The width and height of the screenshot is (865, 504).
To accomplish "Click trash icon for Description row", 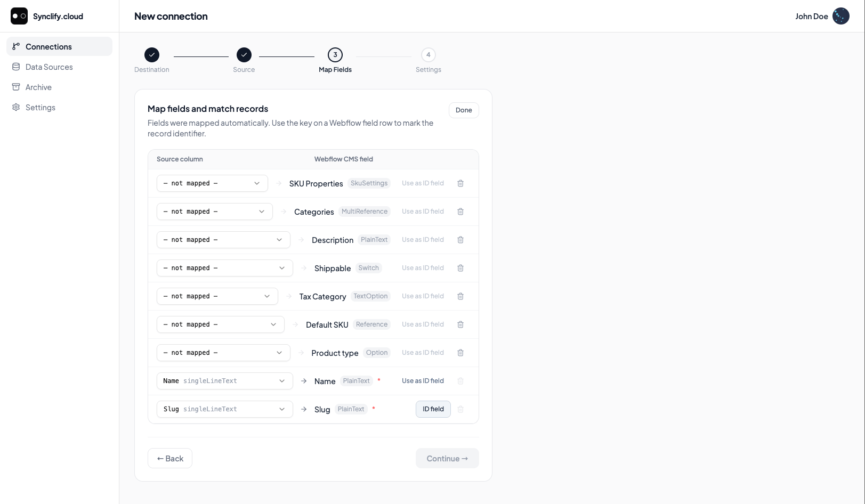I will point(460,240).
